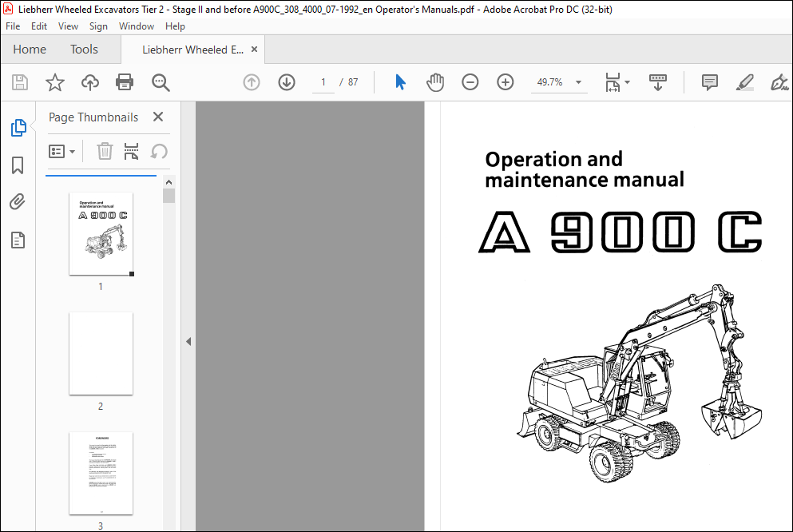The image size is (793, 532).
Task: Close the Page Thumbnails panel
Action: click(x=158, y=117)
